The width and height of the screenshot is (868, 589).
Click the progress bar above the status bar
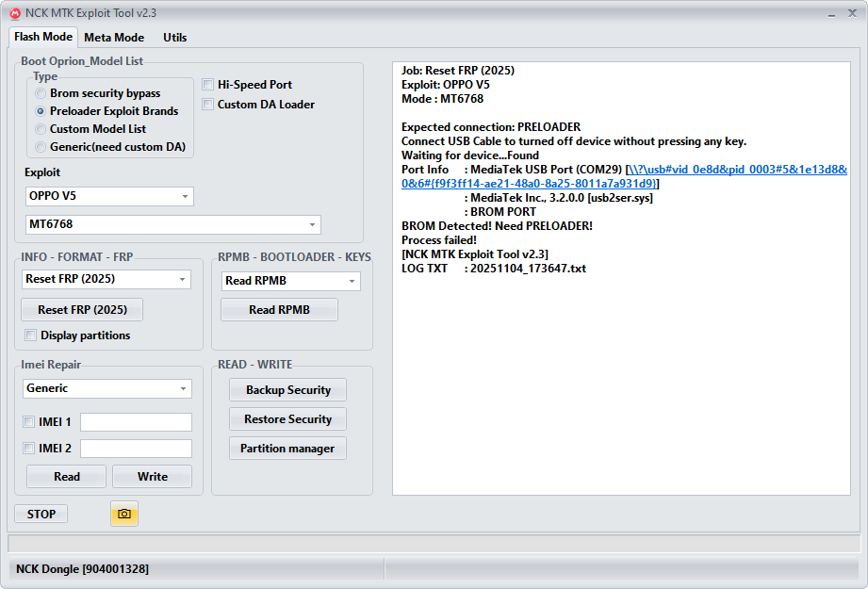point(434,543)
